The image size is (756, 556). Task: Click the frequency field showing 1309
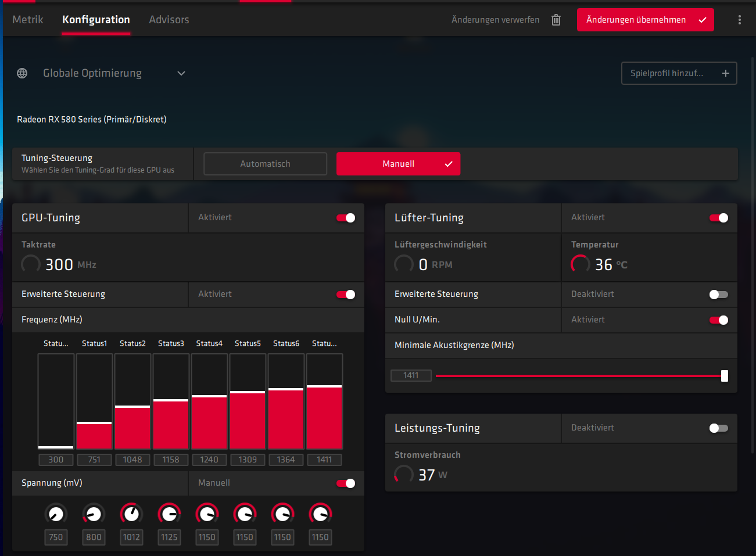tap(248, 460)
